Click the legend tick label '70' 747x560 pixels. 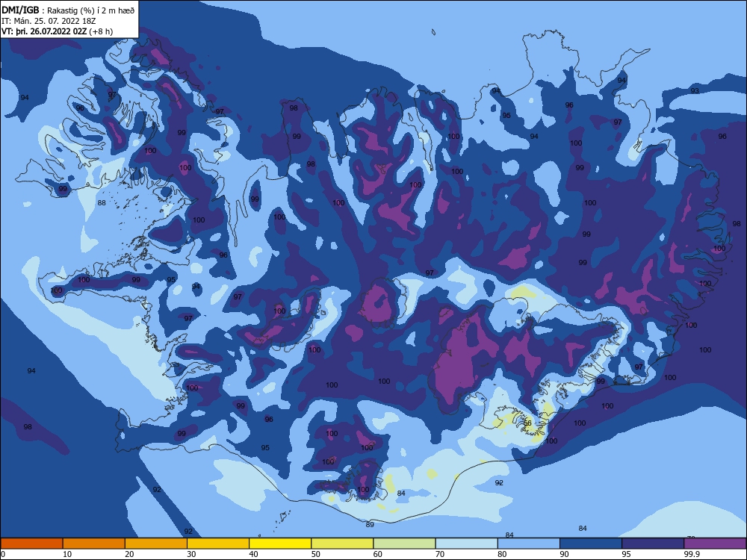pos(440,554)
